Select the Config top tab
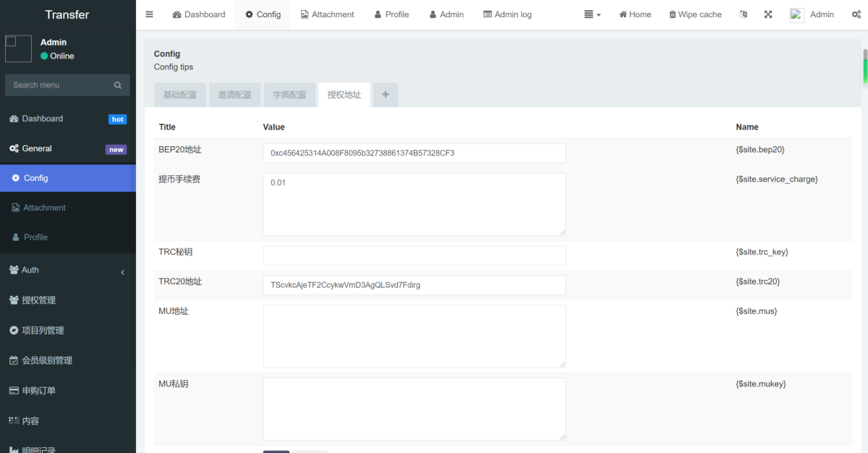Image resolution: width=868 pixels, height=453 pixels. (x=263, y=14)
